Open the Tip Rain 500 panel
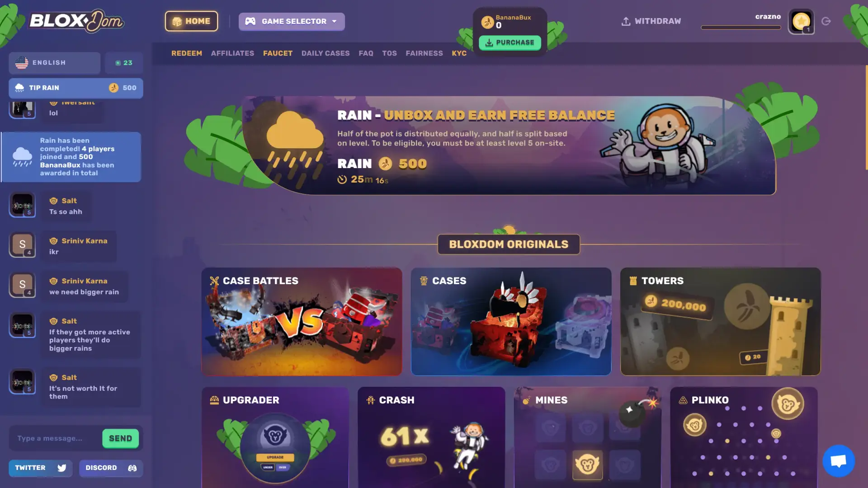Screen dimensions: 868x488 point(76,88)
